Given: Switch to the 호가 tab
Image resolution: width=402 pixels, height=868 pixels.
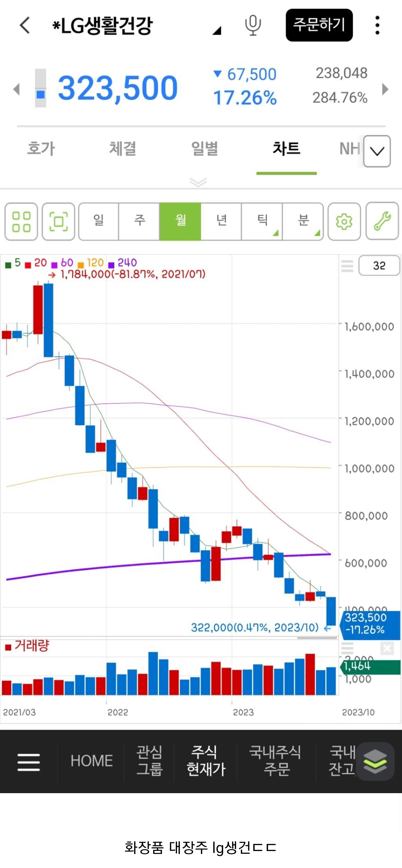Looking at the screenshot, I should pyautogui.click(x=41, y=149).
